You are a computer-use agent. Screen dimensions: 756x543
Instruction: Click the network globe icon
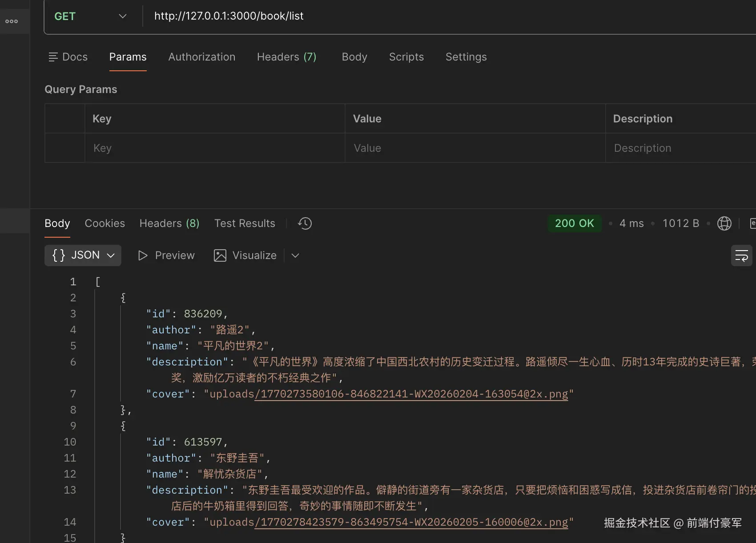[x=724, y=223]
